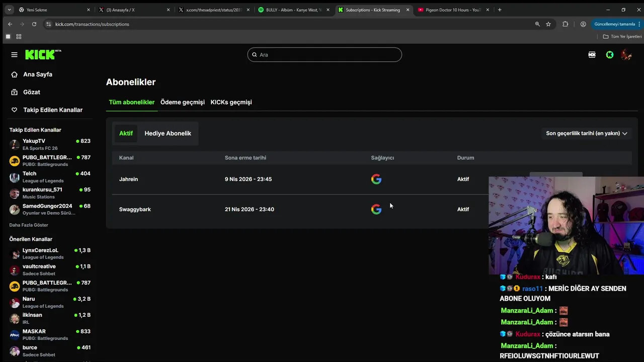Click the Güncellemeyi tamamla update button

616,24
